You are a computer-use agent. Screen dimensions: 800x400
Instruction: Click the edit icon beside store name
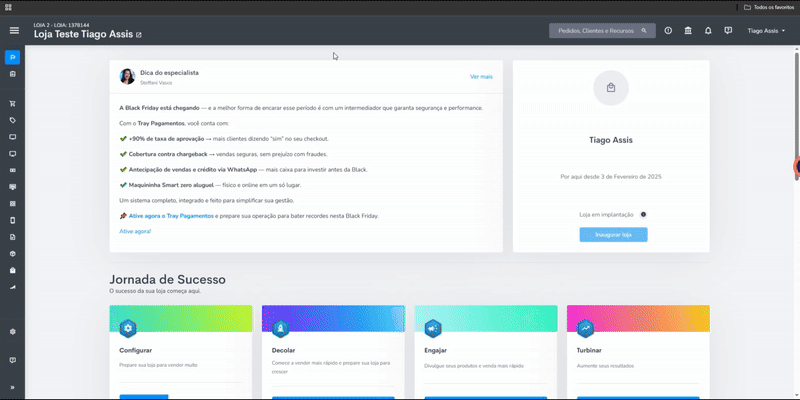click(138, 35)
